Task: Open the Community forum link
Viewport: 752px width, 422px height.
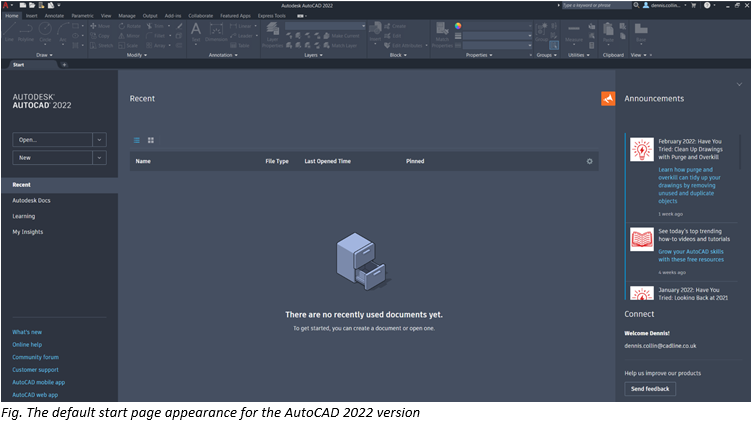Action: click(35, 357)
